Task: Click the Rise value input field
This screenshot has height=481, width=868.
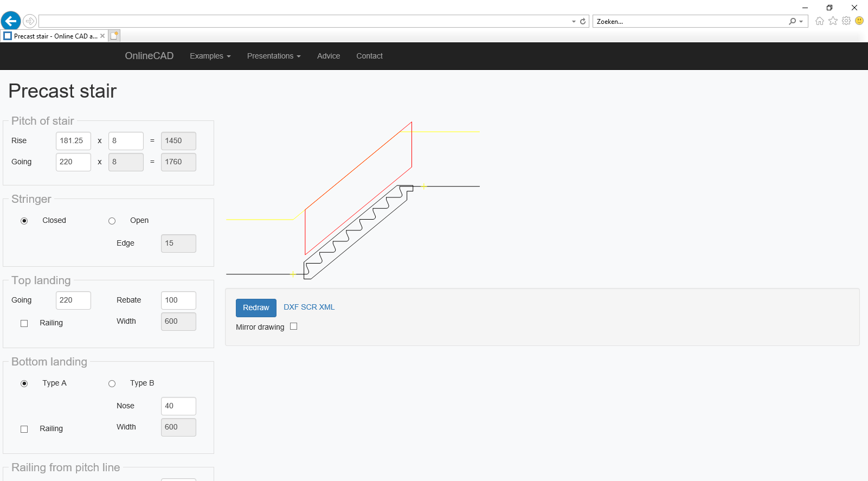Action: 73,141
